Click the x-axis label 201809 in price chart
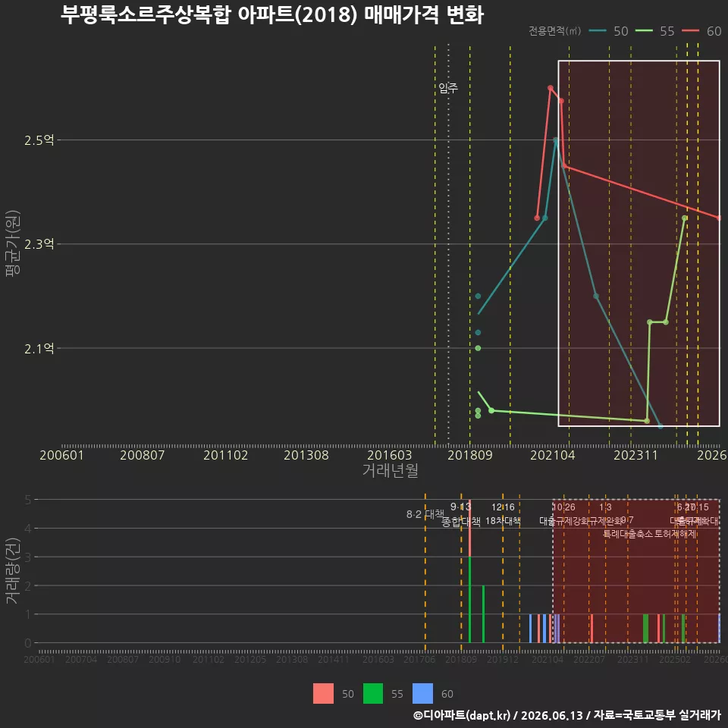 [470, 455]
